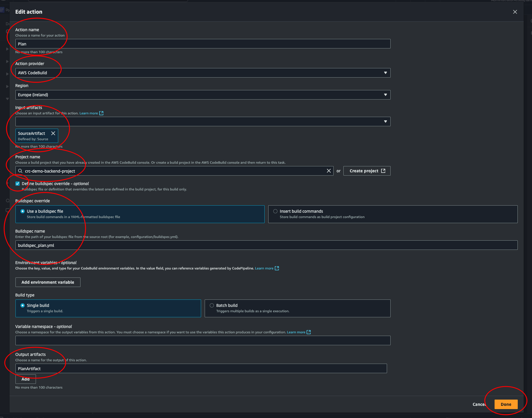Viewport: 532px width, 418px height.
Task: Expand the Region dropdown
Action: pyautogui.click(x=203, y=95)
